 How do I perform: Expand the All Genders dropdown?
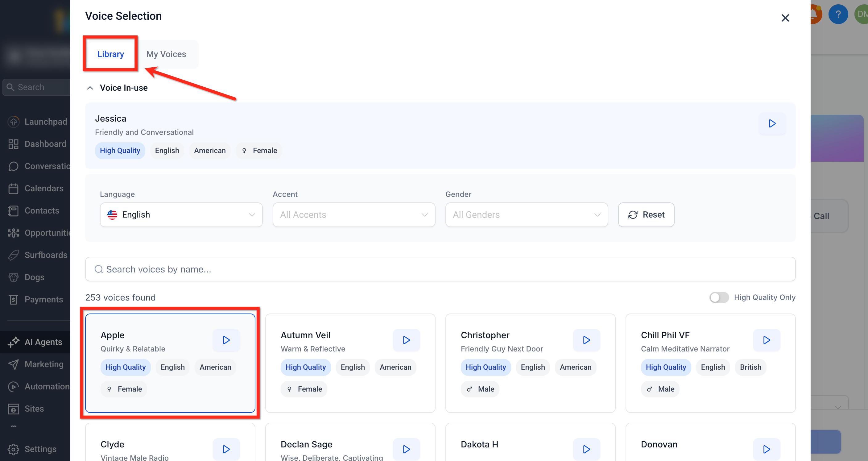click(526, 215)
